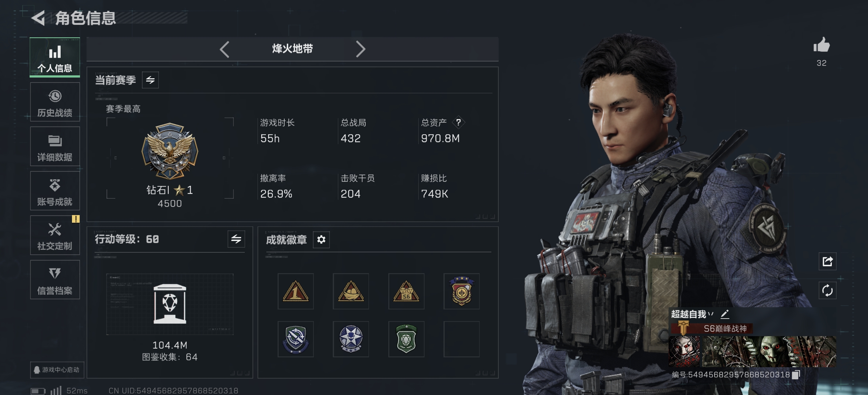The width and height of the screenshot is (868, 395).
Task: Open the 成就徽章 settings gear
Action: pos(321,240)
